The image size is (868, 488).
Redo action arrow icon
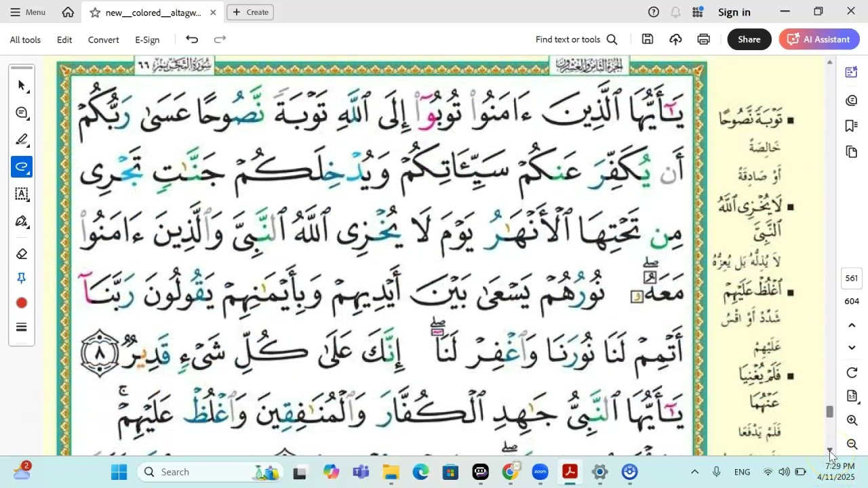tap(220, 39)
